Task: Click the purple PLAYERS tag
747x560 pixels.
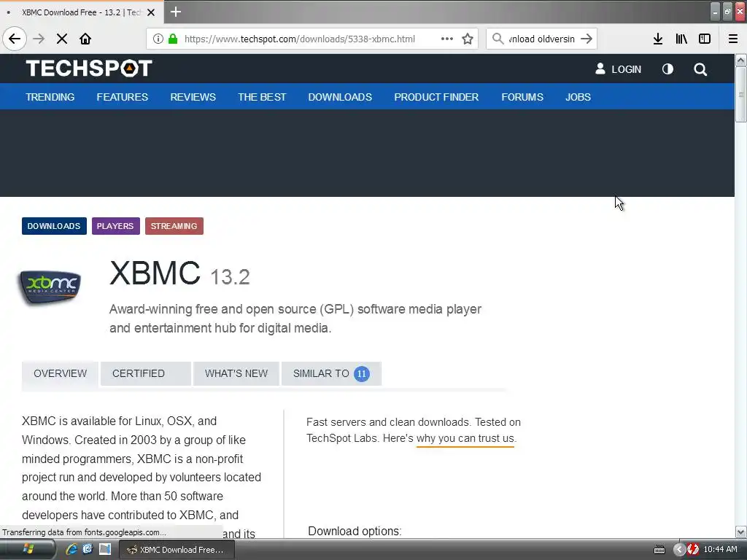Action: click(x=115, y=226)
